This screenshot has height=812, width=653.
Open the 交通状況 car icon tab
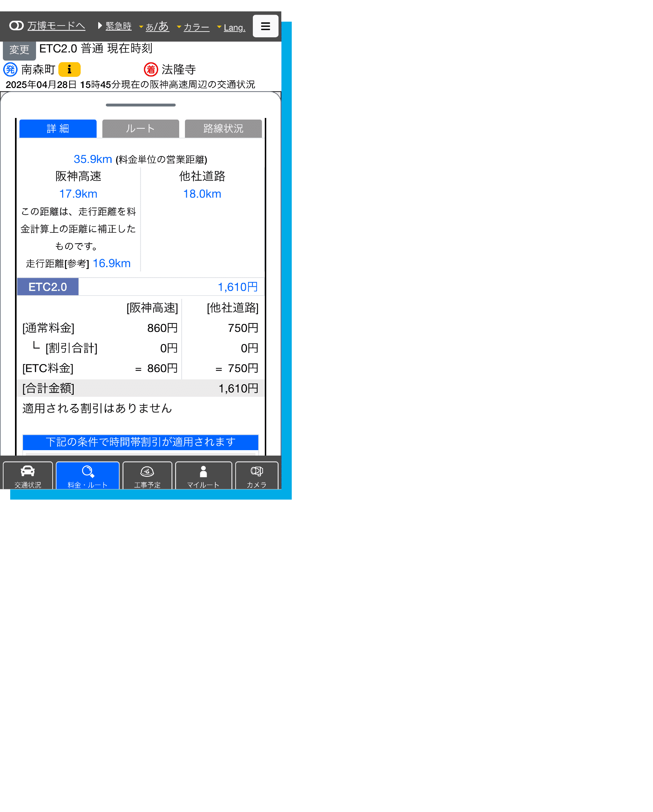[x=28, y=476]
